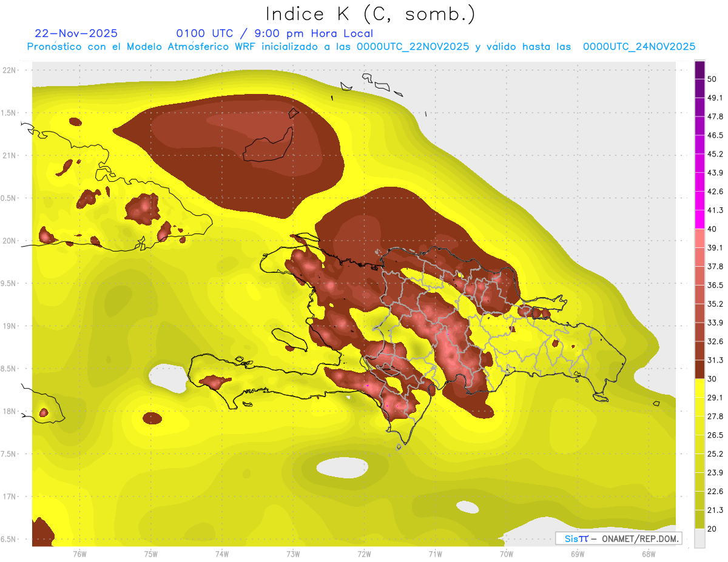Viewport: 728px width, 562px height.
Task: Click the "71W" longitude axis label
Action: click(x=435, y=554)
